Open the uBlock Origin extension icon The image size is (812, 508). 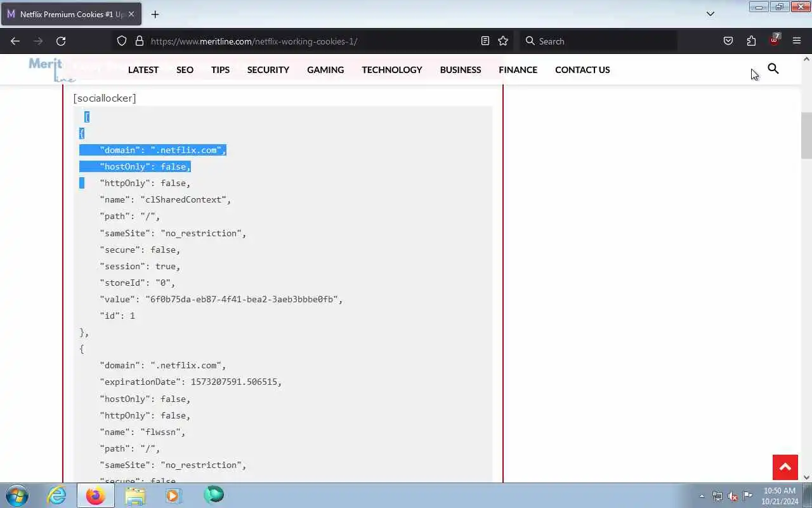tap(774, 41)
